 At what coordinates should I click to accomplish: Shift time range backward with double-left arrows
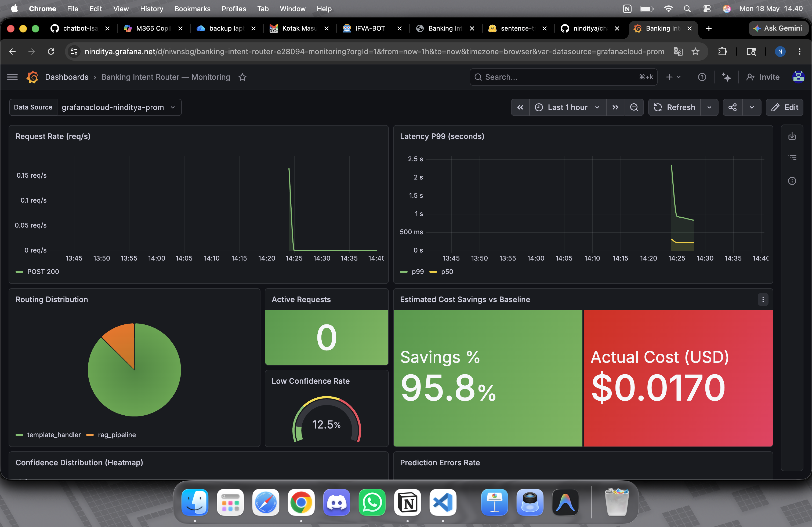[520, 107]
